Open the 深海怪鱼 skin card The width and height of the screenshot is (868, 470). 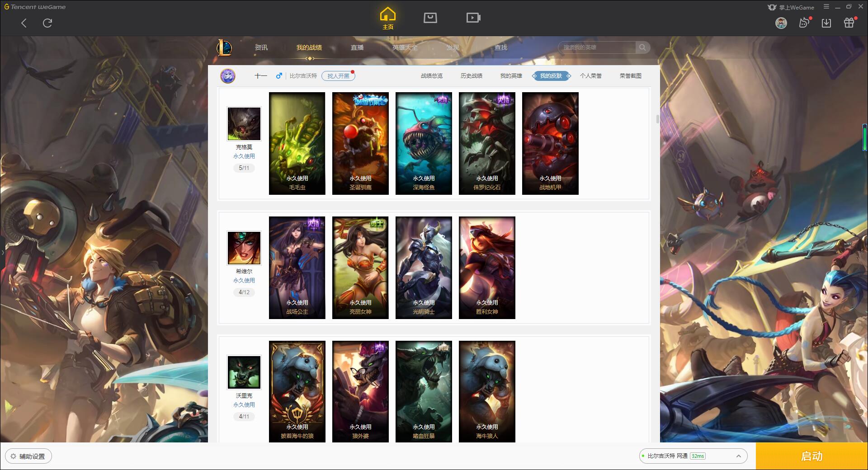pos(424,144)
